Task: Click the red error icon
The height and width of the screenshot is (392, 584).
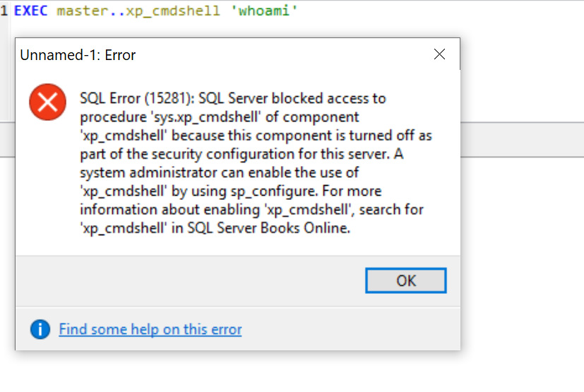Action: pos(47,102)
